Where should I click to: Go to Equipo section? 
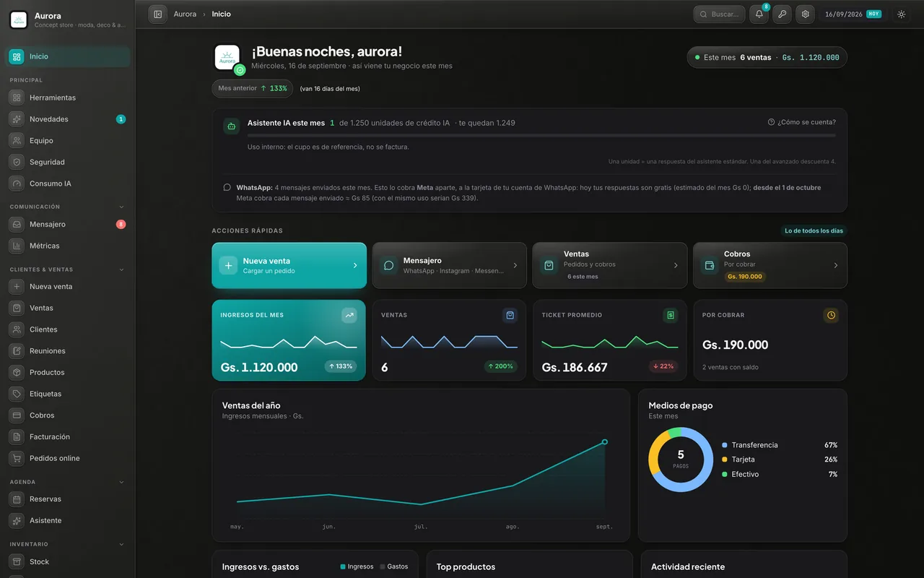[x=68, y=141]
